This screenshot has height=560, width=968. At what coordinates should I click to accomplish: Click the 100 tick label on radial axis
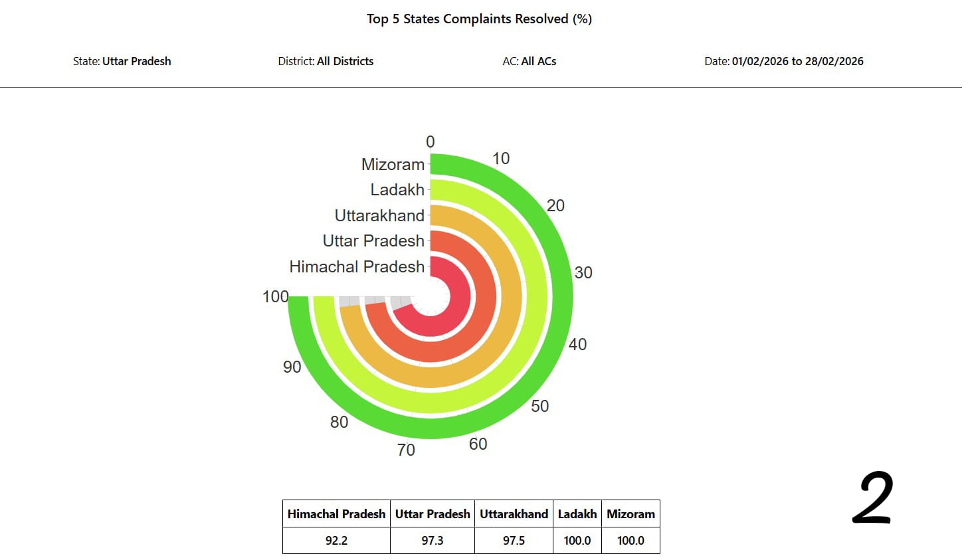coord(275,296)
